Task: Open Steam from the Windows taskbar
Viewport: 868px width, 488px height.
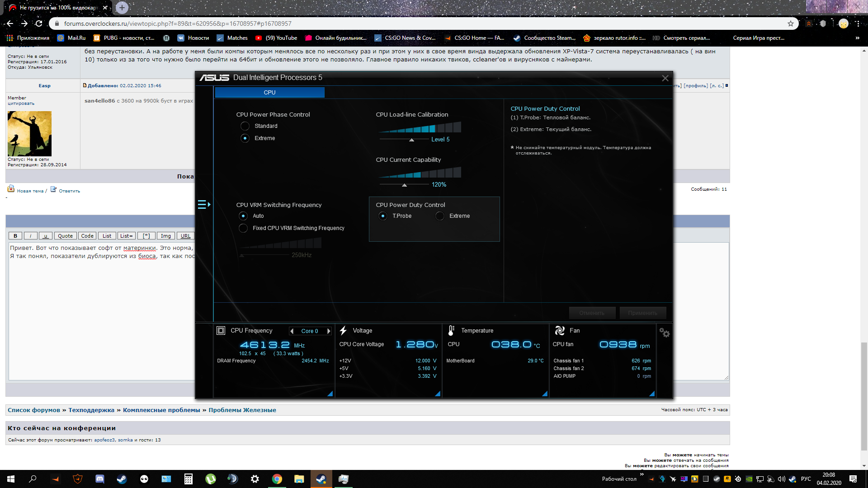Action: (122, 479)
